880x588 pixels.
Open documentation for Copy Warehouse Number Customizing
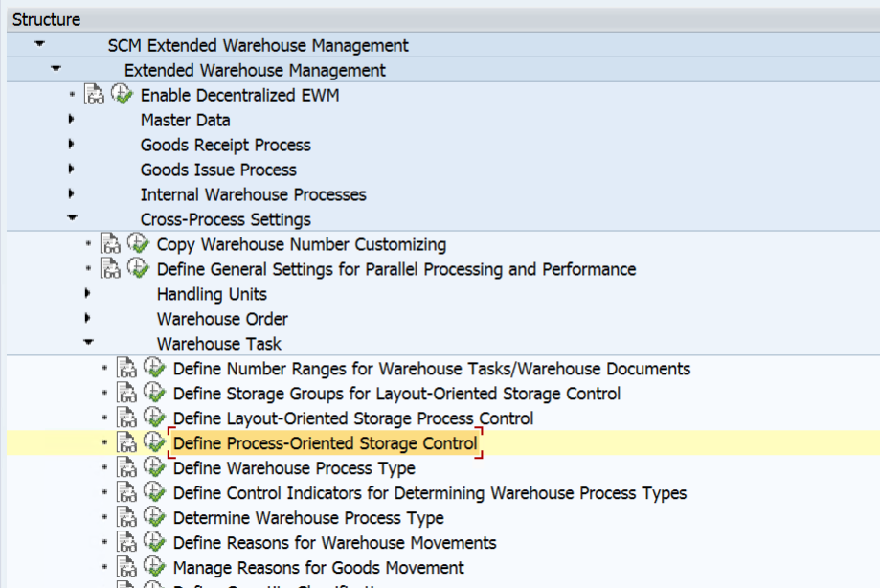pos(111,243)
